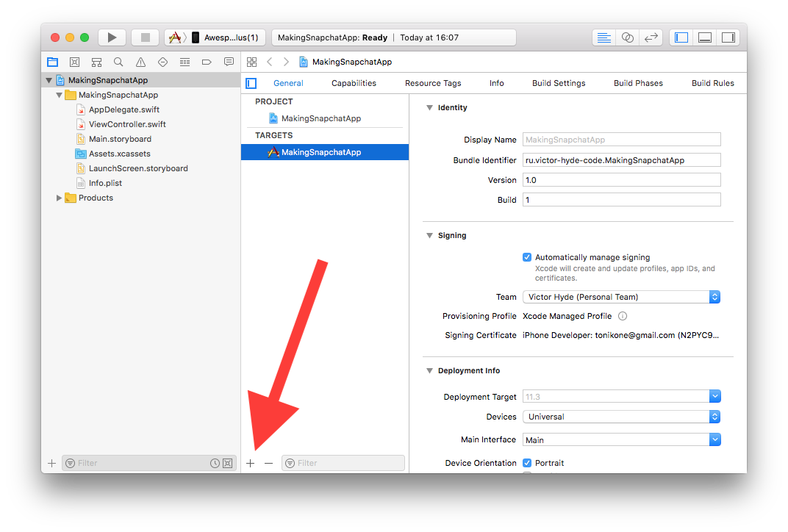Image resolution: width=788 pixels, height=532 pixels.
Task: Show the Standard editor
Action: pyautogui.click(x=603, y=37)
